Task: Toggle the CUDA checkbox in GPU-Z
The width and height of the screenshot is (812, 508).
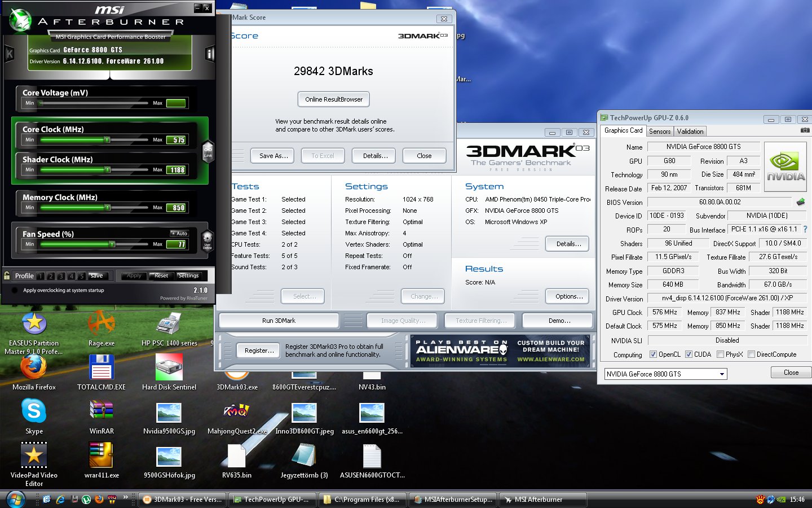Action: [x=689, y=354]
